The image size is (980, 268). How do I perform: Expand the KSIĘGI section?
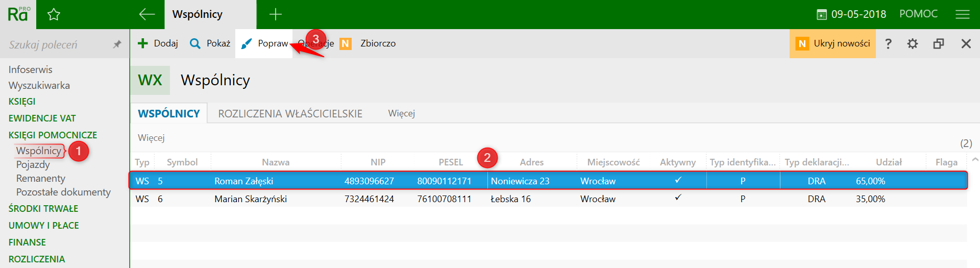pos(22,102)
